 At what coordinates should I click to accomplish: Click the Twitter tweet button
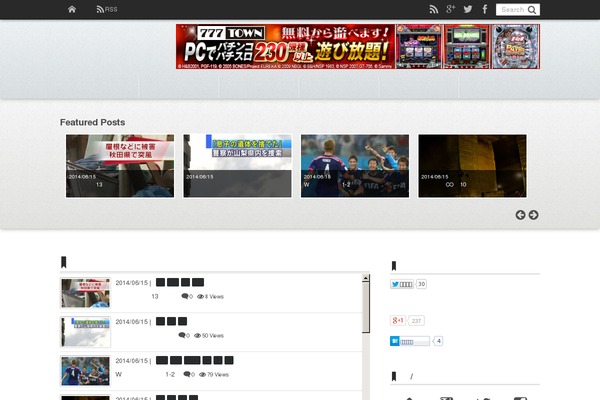pos(402,284)
